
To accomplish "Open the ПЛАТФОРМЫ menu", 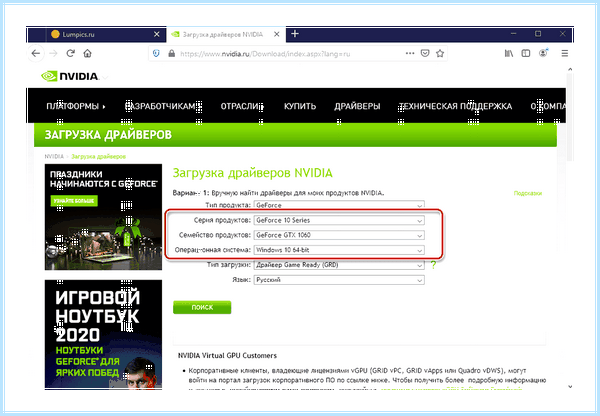I will pos(76,106).
